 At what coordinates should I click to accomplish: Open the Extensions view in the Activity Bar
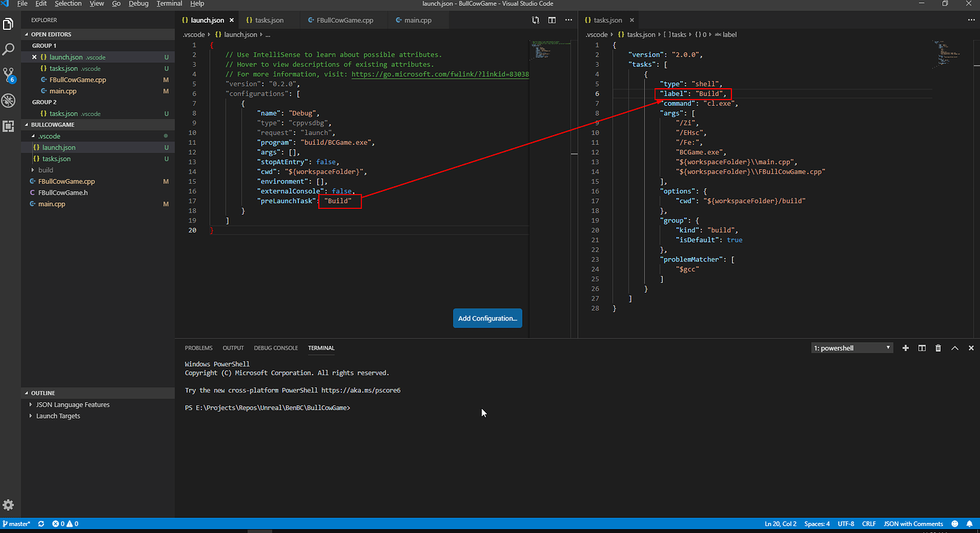point(9,125)
